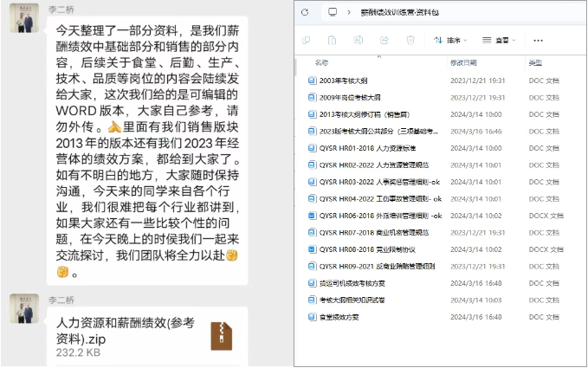Viewport: 588px width, 368px height.
Task: Click the Paste icon in toolbar
Action: [x=333, y=40]
